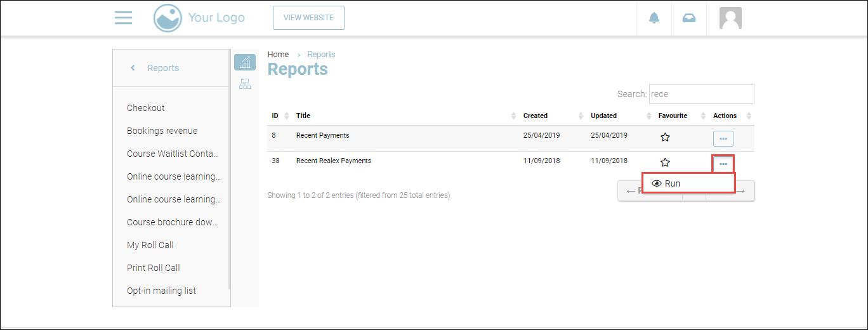Go to Home breadcrumb link

click(x=278, y=55)
